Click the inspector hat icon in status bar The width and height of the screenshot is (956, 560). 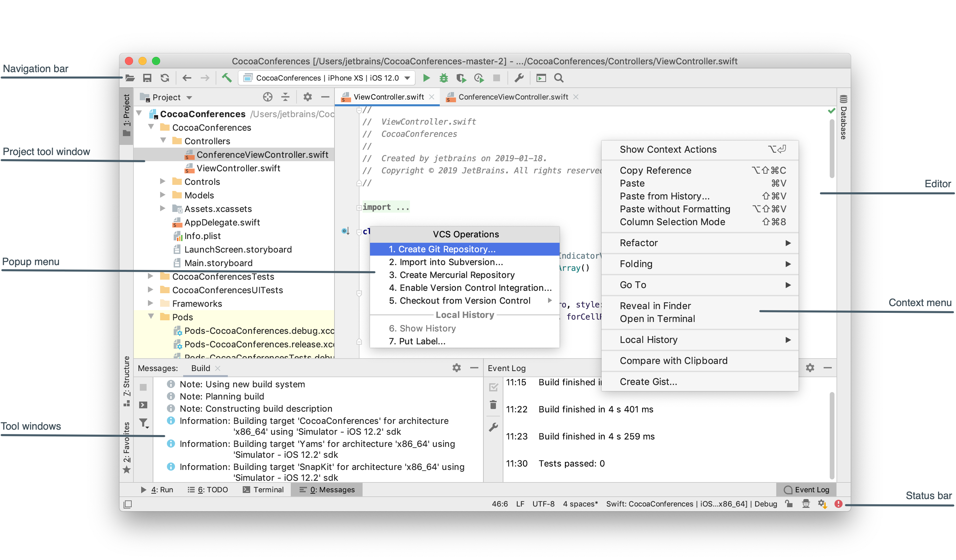point(806,504)
